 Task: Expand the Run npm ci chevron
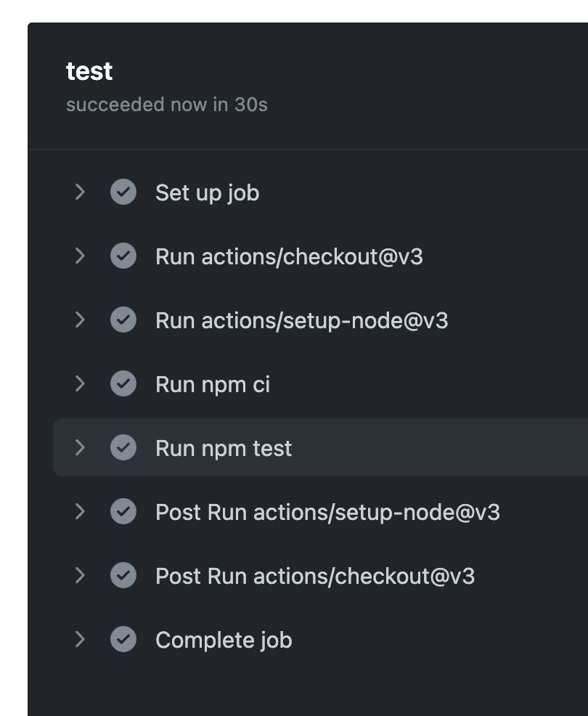[x=80, y=384]
